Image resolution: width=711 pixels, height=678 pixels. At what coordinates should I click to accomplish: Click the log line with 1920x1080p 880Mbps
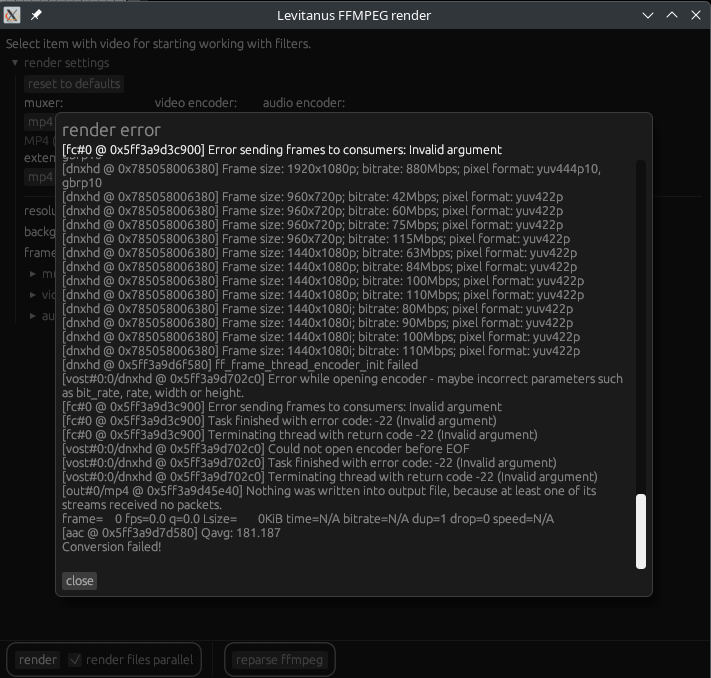tap(331, 176)
